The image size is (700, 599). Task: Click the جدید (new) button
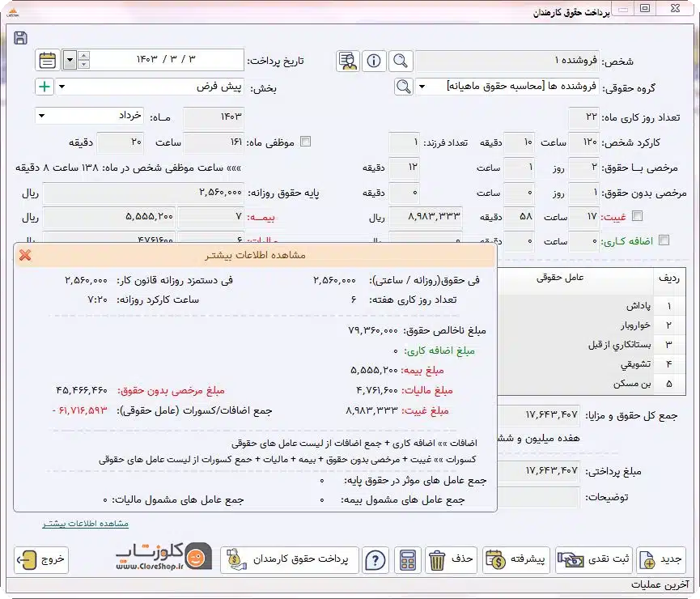(x=661, y=559)
